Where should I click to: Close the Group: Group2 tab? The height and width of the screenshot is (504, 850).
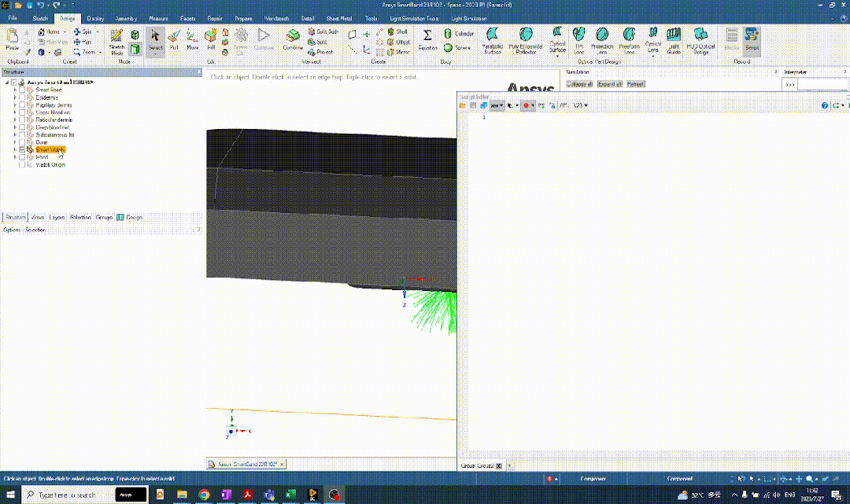click(499, 465)
